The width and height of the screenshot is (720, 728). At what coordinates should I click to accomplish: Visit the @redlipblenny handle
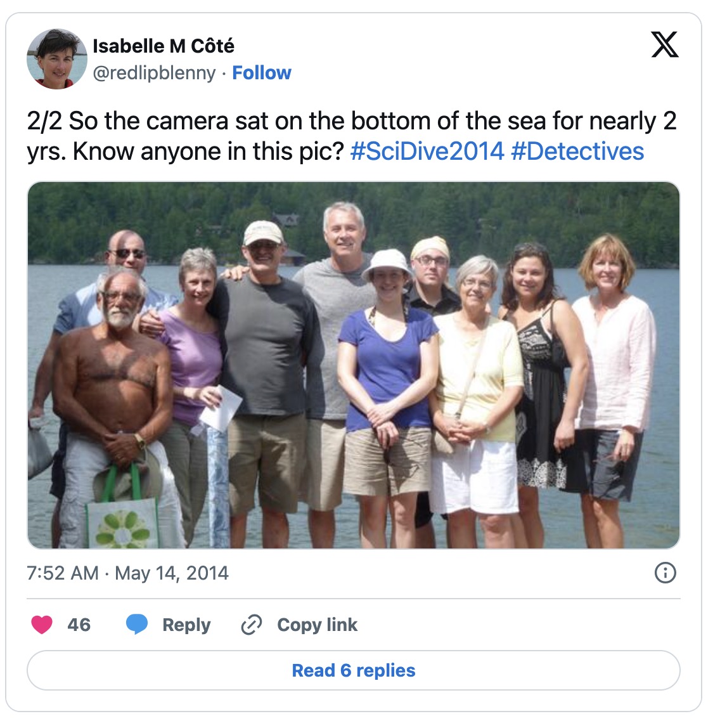(154, 73)
